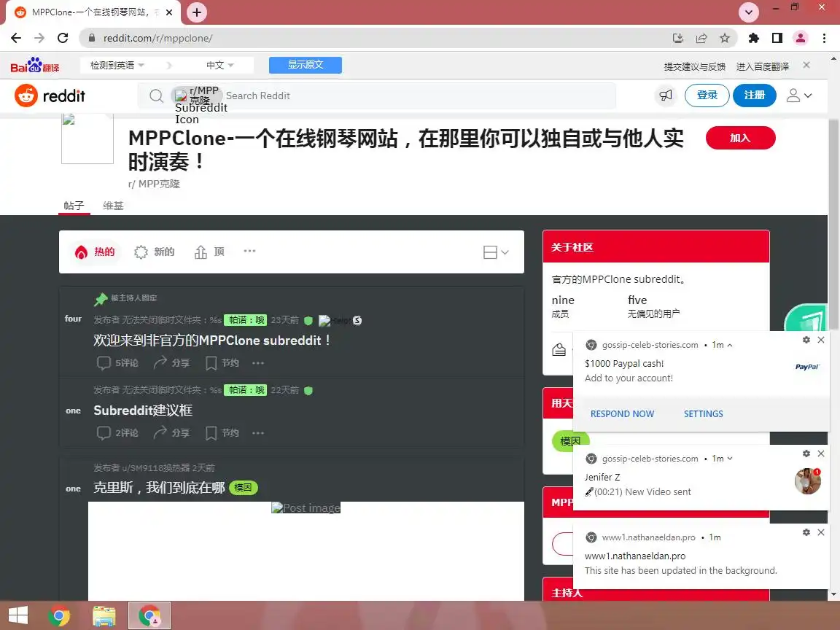Click RESPOND NOW in Paypal notification
The height and width of the screenshot is (630, 840).
(622, 413)
